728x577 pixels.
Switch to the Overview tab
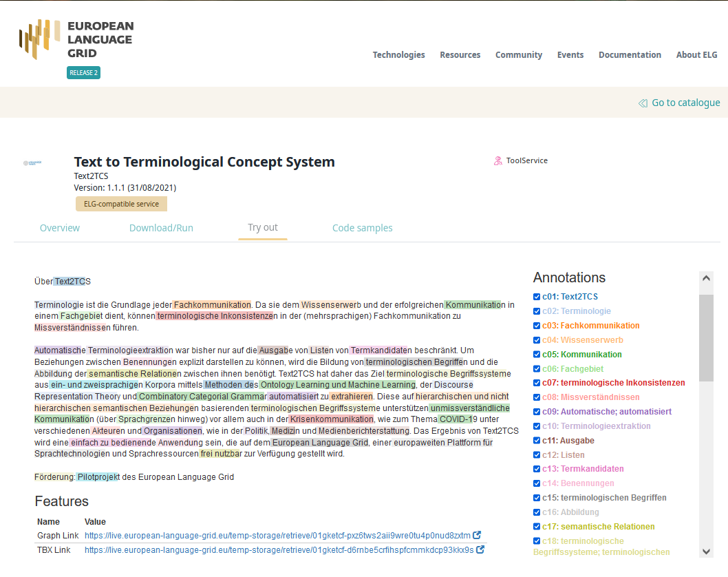click(x=60, y=228)
